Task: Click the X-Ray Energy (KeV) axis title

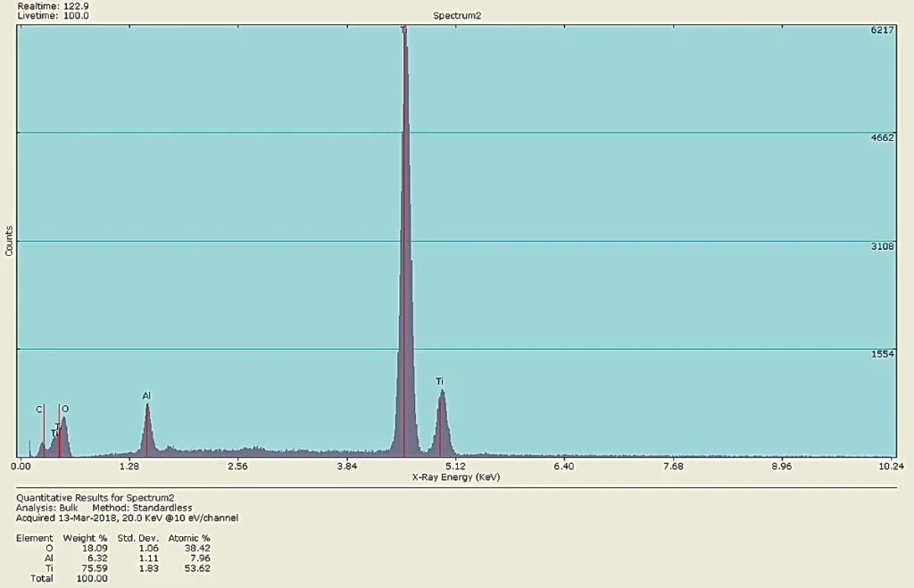Action: pos(455,477)
